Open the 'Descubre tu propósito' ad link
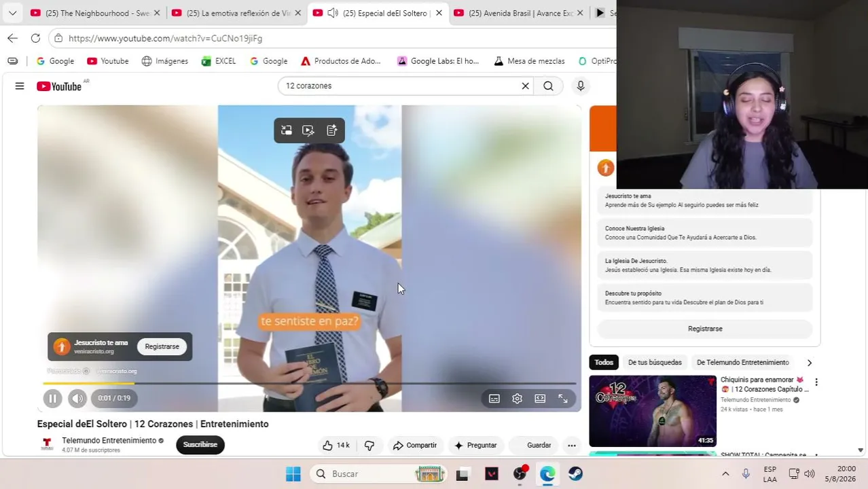 click(x=705, y=298)
